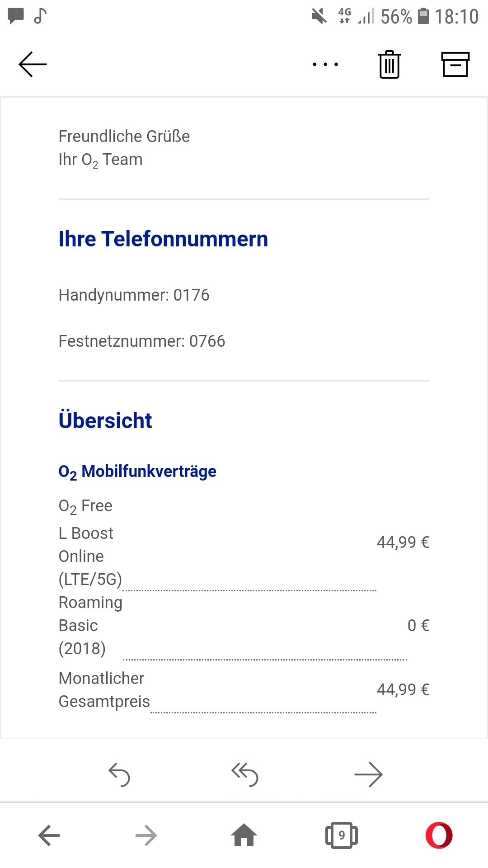Open the Opera menu
Image resolution: width=488 pixels, height=868 pixels.
click(439, 835)
